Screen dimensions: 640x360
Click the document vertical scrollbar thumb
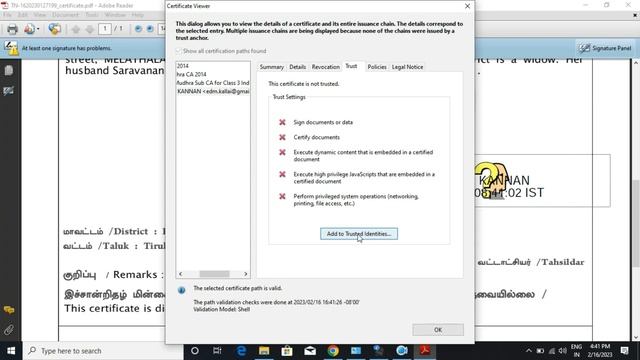(x=636, y=224)
